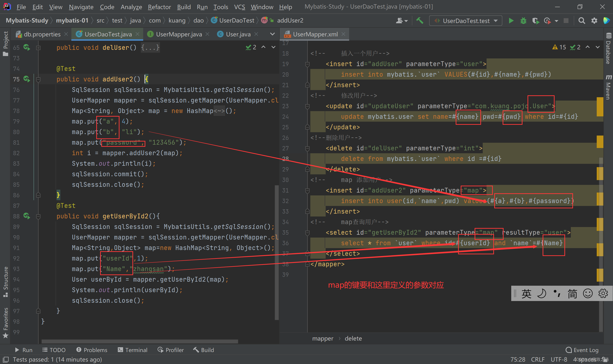The width and height of the screenshot is (613, 364).
Task: Close the db.properties tab
Action: pos(66,34)
